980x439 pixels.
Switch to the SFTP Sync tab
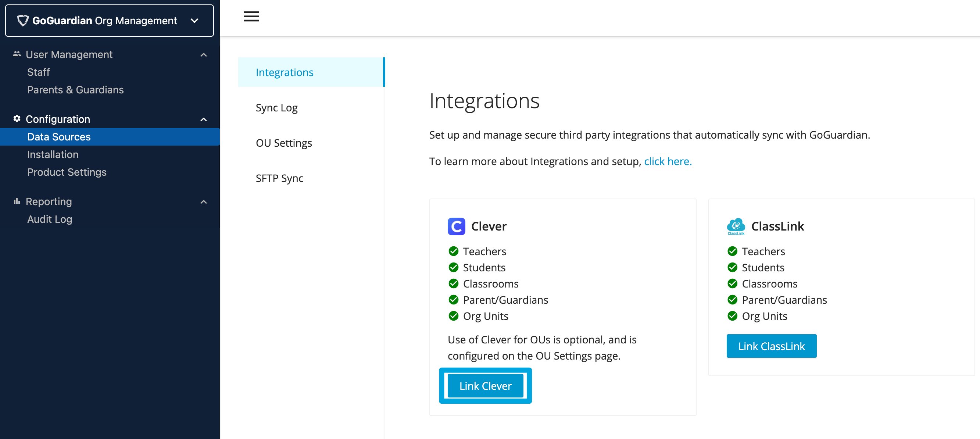(280, 178)
